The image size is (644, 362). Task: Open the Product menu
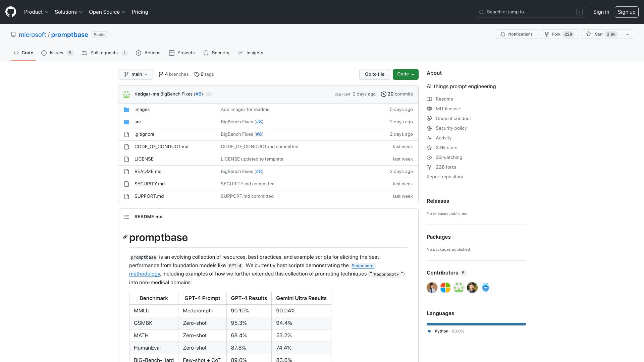point(36,12)
